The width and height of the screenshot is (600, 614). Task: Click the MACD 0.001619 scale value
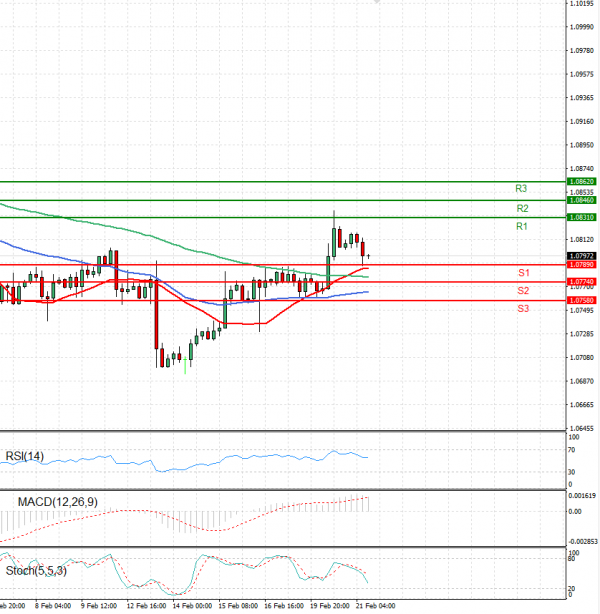tap(583, 496)
